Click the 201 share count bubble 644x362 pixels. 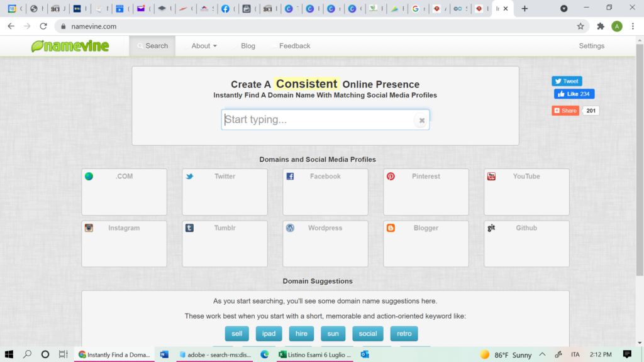(591, 111)
